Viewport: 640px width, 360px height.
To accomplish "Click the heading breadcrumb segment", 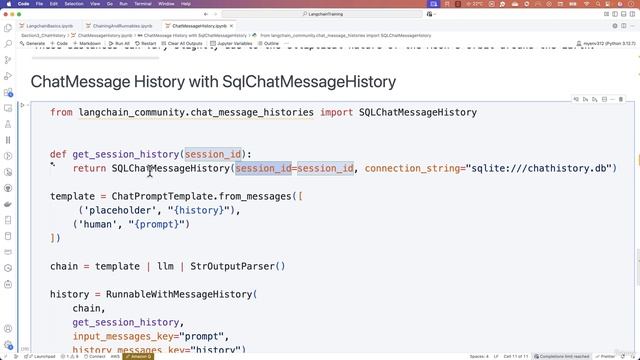I will click(x=192, y=36).
